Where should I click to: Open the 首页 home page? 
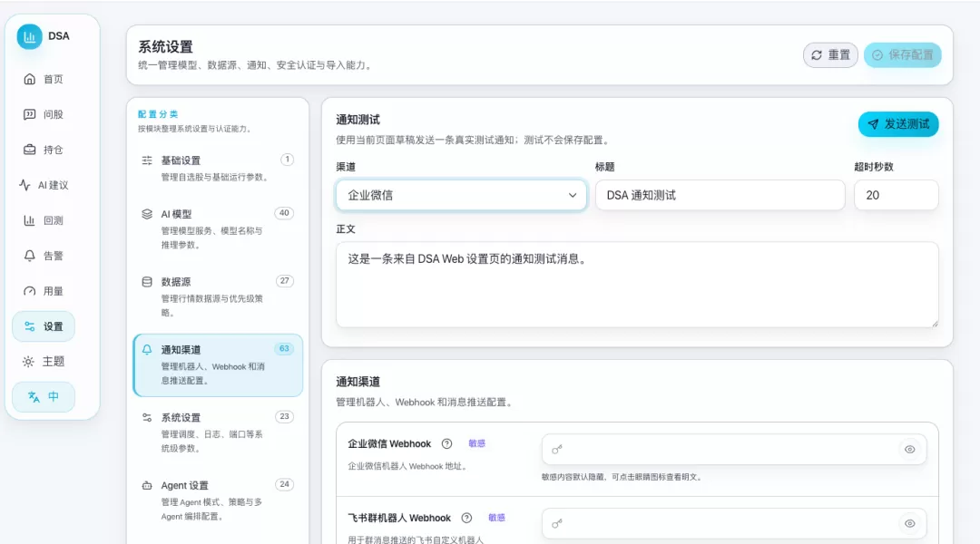pyautogui.click(x=44, y=79)
